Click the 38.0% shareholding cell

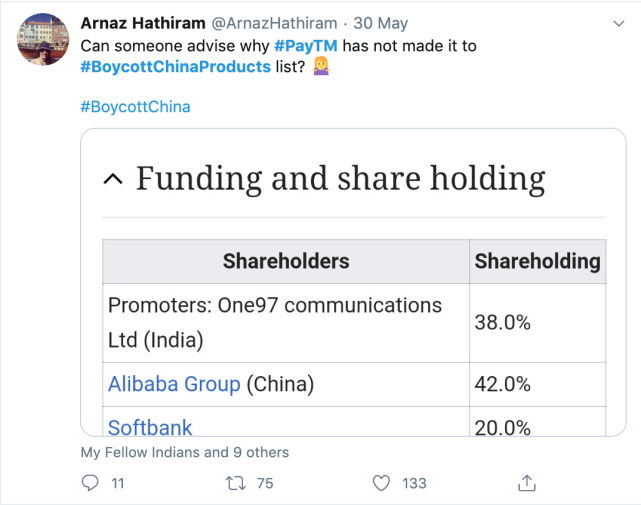point(502,322)
